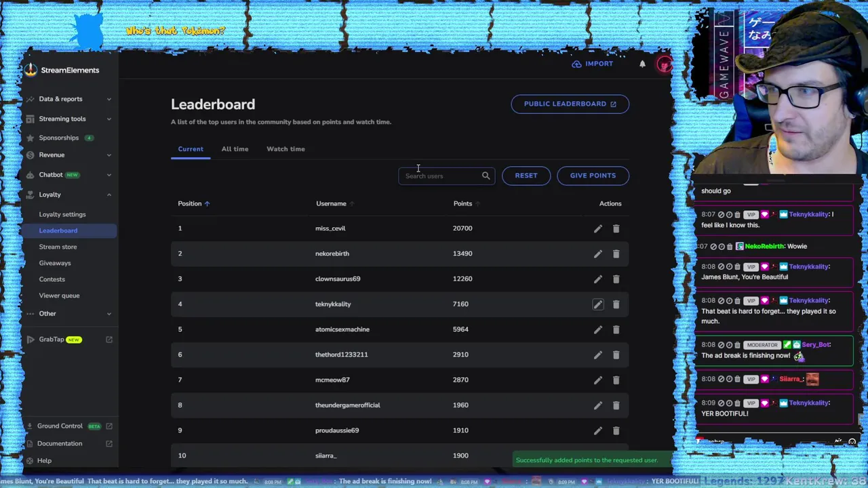Open Viewer queue in sidebar

point(59,296)
